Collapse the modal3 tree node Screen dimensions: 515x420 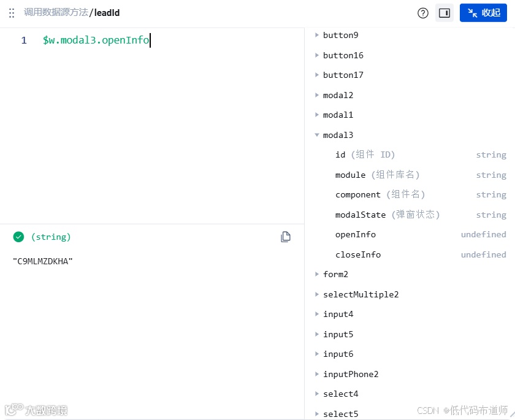click(316, 135)
